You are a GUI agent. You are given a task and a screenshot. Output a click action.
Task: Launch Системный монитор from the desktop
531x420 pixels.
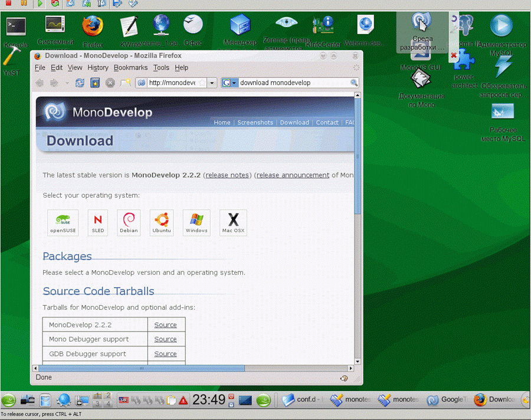[x=55, y=24]
